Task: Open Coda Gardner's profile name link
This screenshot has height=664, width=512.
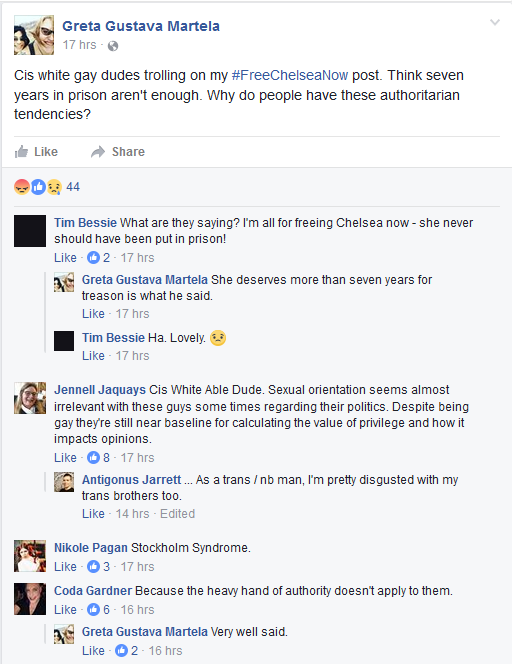Action: click(x=93, y=591)
